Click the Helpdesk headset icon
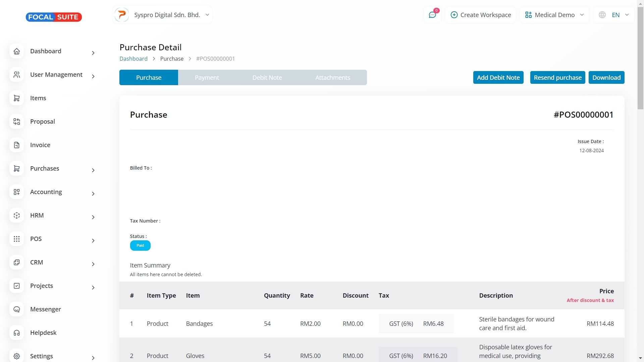The height and width of the screenshot is (362, 644). pos(17,333)
